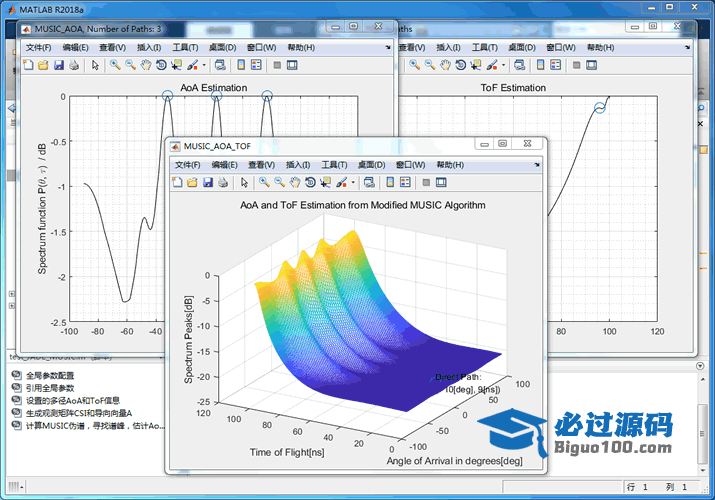Open 帮助(H) menu in ToF Estimation window
The height and width of the screenshot is (500, 715).
[601, 47]
